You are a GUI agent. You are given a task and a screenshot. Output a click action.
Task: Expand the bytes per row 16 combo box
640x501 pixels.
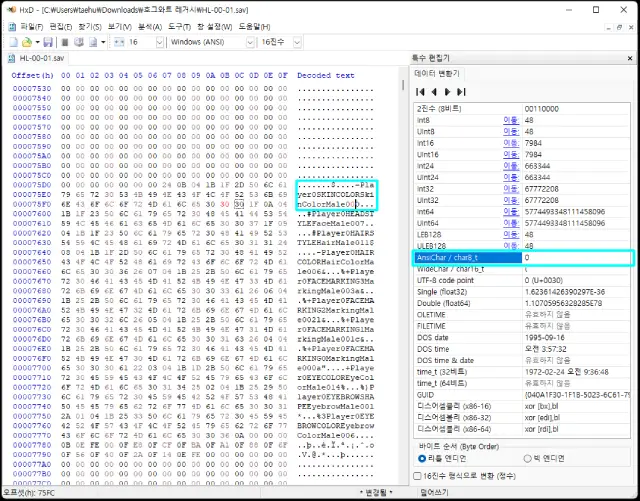[160, 42]
